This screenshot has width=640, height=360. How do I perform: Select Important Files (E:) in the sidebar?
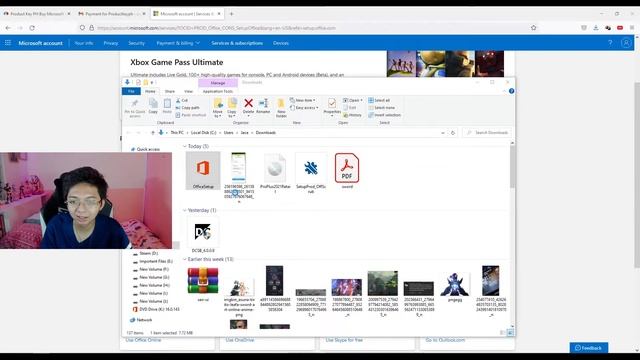[x=156, y=261]
